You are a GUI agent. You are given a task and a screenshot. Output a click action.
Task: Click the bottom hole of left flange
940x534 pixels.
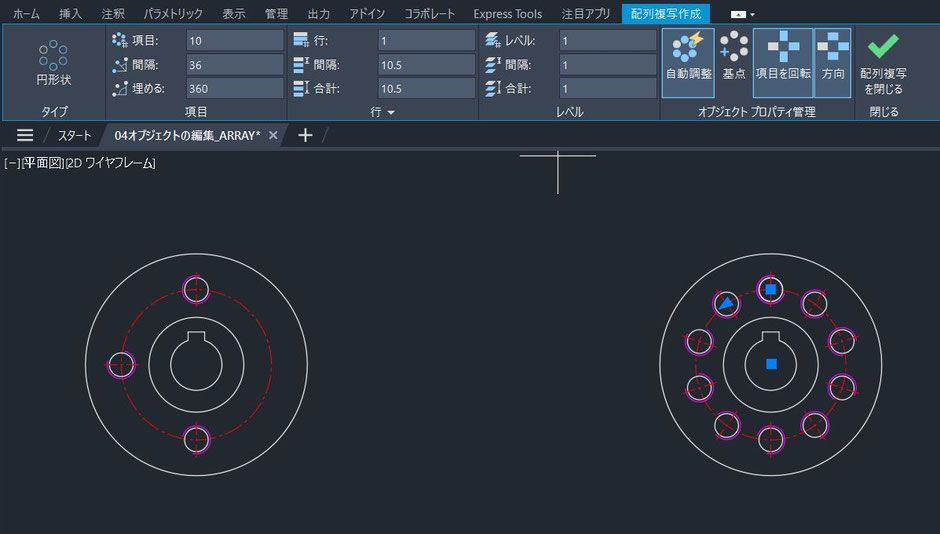(197, 439)
